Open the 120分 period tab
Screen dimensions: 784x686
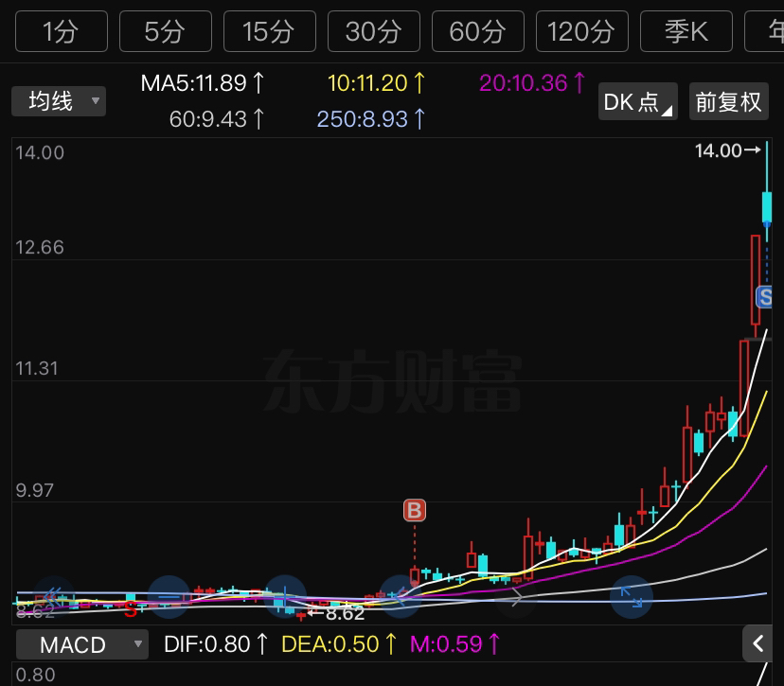(x=582, y=31)
